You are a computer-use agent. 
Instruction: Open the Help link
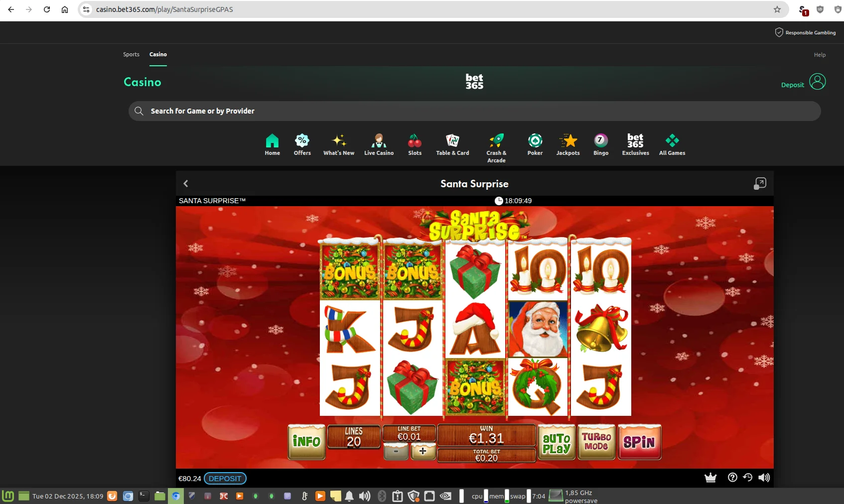820,55
